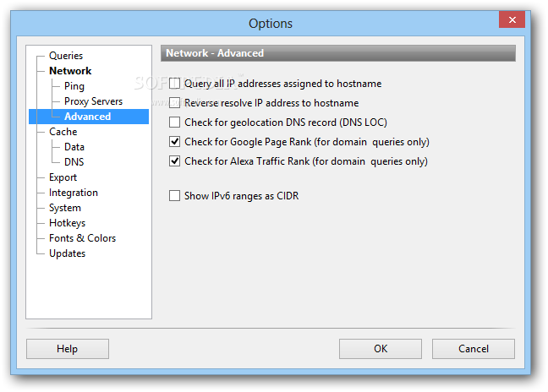The width and height of the screenshot is (548, 392).
Task: Enable Query all IP addresses assigned to hostname
Action: click(x=174, y=84)
